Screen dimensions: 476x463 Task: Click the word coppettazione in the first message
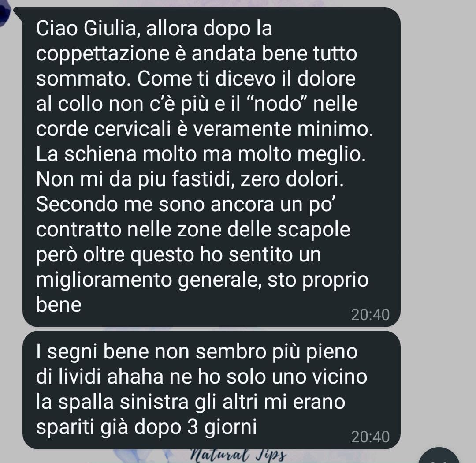click(x=103, y=54)
